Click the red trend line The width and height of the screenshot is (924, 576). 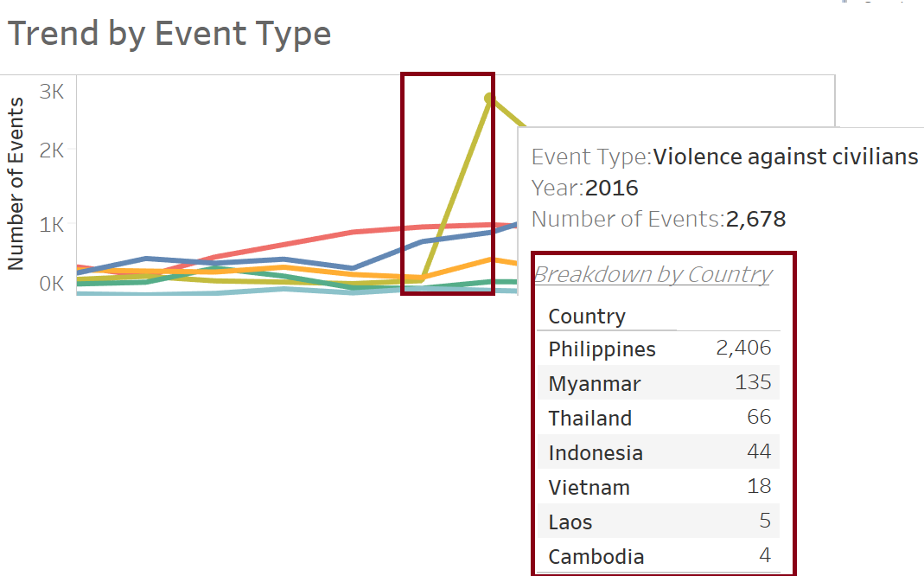point(320,239)
